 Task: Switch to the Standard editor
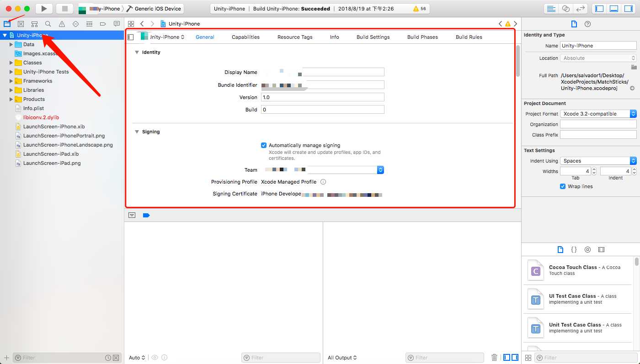pos(551,9)
